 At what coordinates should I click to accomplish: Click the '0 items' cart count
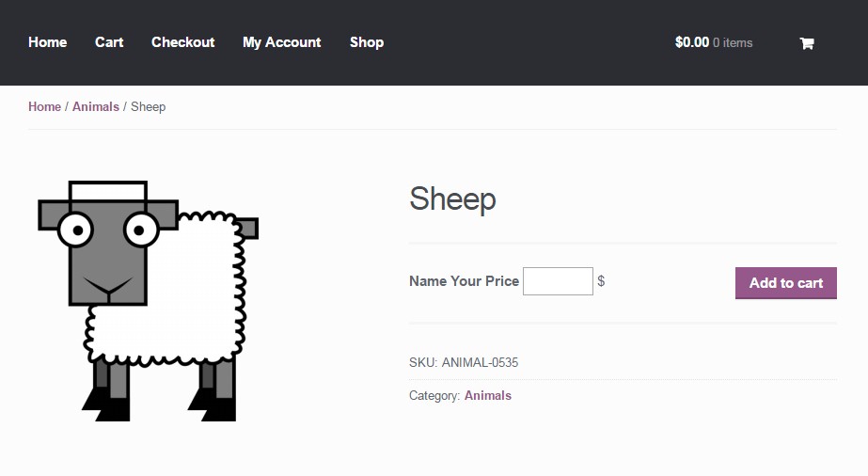[733, 42]
